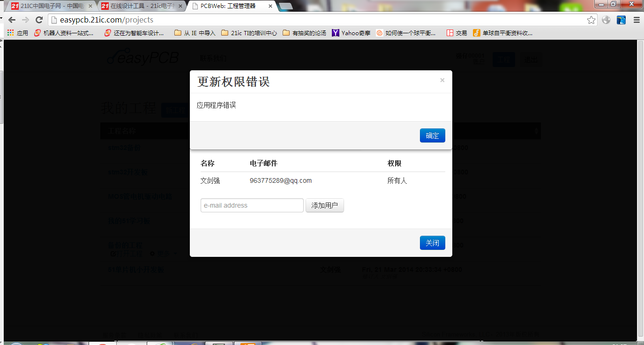Go forward with browser forward arrow

[x=26, y=20]
